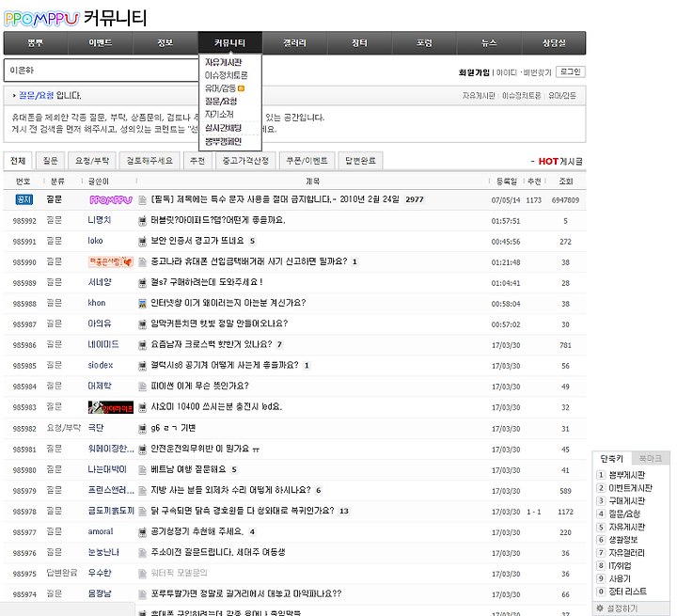The width and height of the screenshot is (677, 616).
Task: Click the mobile icon of post 985986
Action: [x=142, y=345]
